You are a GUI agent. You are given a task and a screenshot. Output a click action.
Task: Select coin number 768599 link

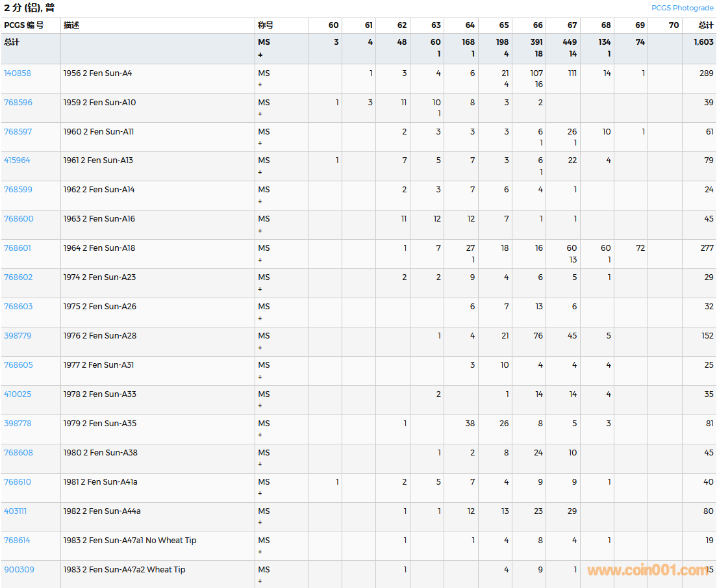click(18, 190)
